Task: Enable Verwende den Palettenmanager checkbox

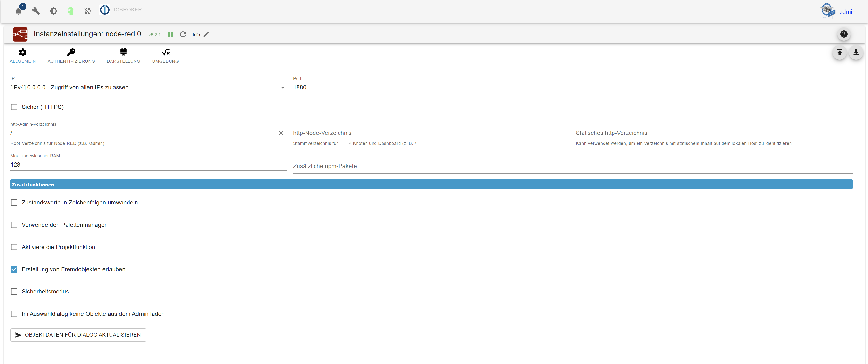Action: point(14,225)
